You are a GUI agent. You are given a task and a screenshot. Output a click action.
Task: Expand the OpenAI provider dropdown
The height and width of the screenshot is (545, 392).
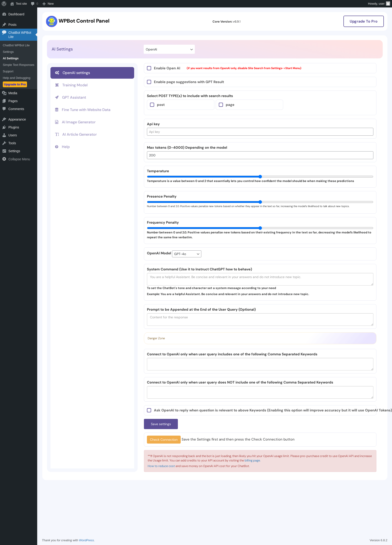[x=169, y=49]
